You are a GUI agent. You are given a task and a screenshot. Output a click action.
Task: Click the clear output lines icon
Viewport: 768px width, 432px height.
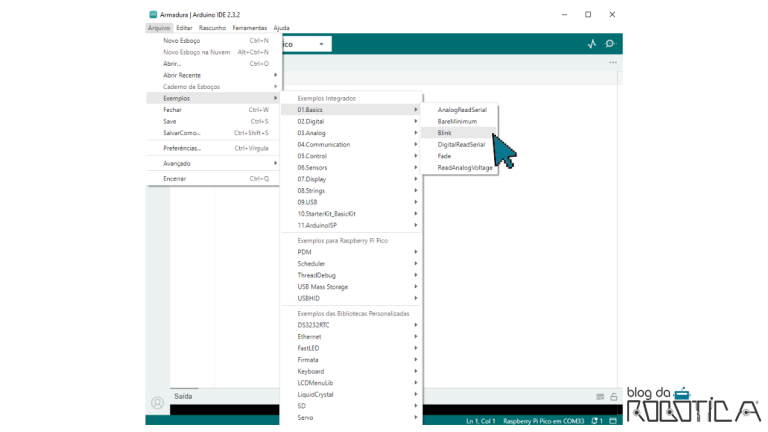coord(600,397)
